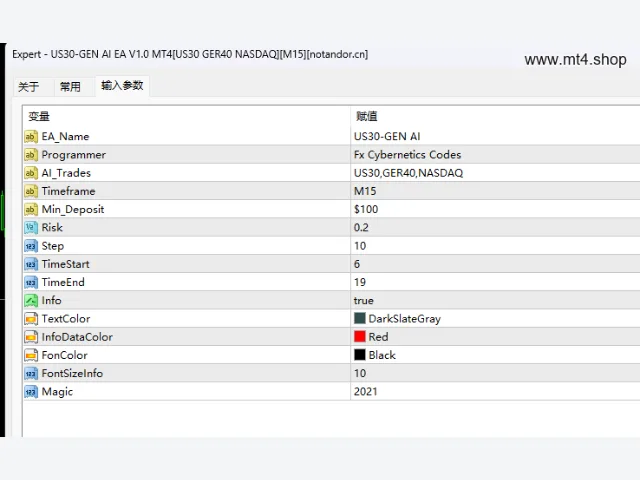This screenshot has width=640, height=480.
Task: Click the string icon beside EA_Name
Action: point(31,136)
